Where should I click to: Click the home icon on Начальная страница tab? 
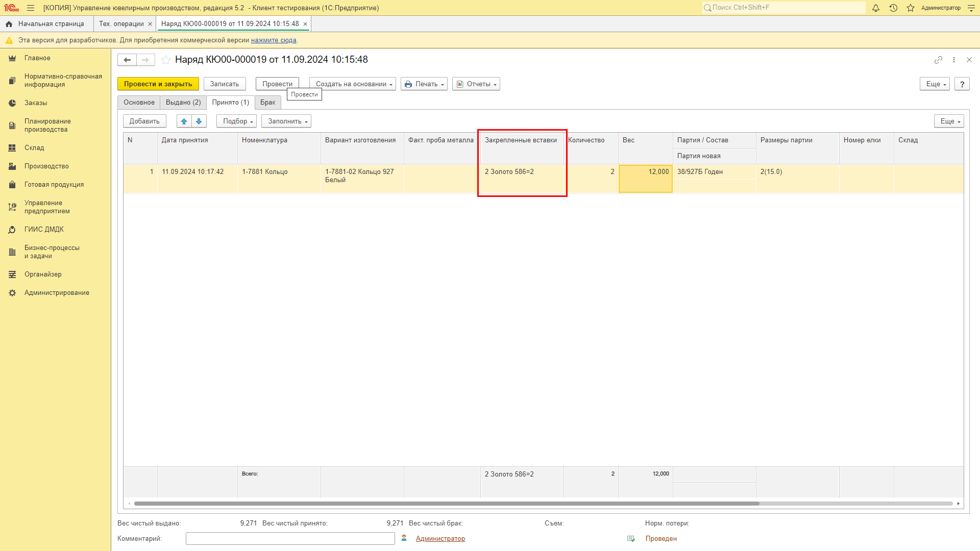coord(9,24)
